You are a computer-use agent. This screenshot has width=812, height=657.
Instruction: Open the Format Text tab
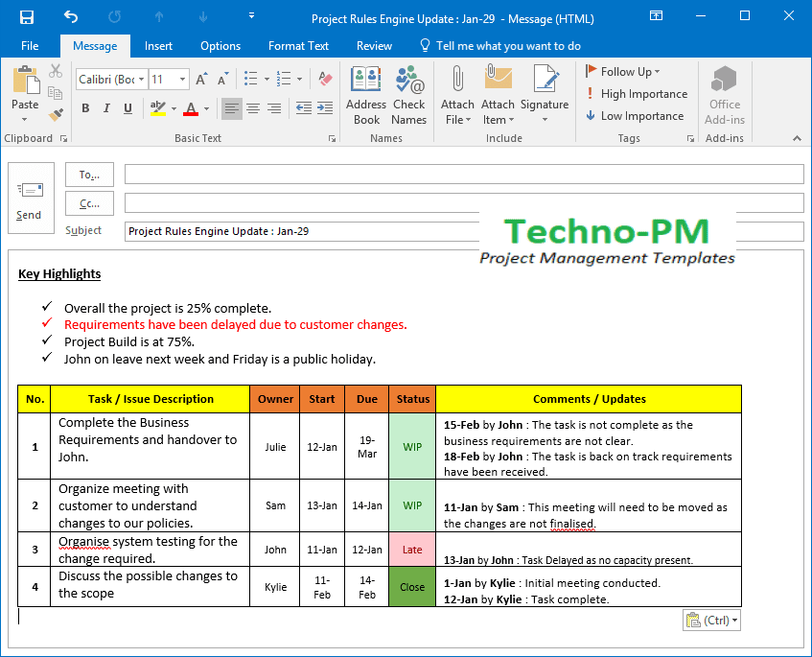pyautogui.click(x=299, y=45)
